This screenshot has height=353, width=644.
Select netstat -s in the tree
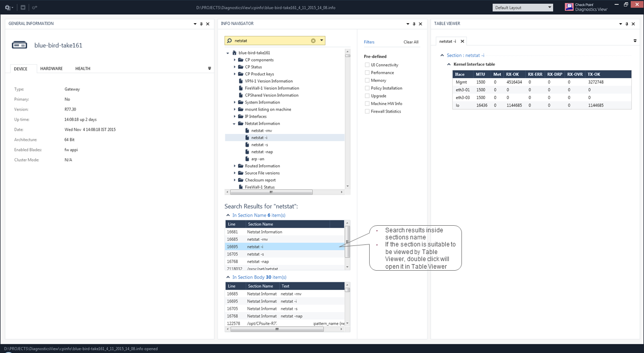(x=260, y=145)
